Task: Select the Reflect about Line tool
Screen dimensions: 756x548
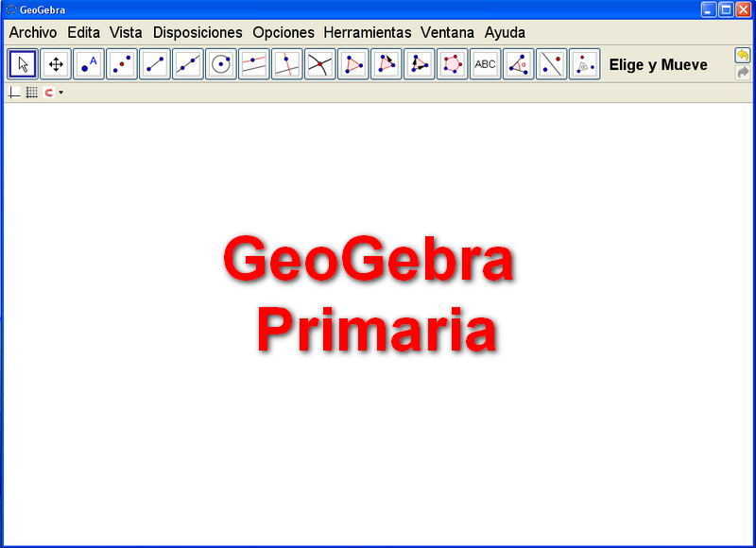Action: tap(552, 64)
